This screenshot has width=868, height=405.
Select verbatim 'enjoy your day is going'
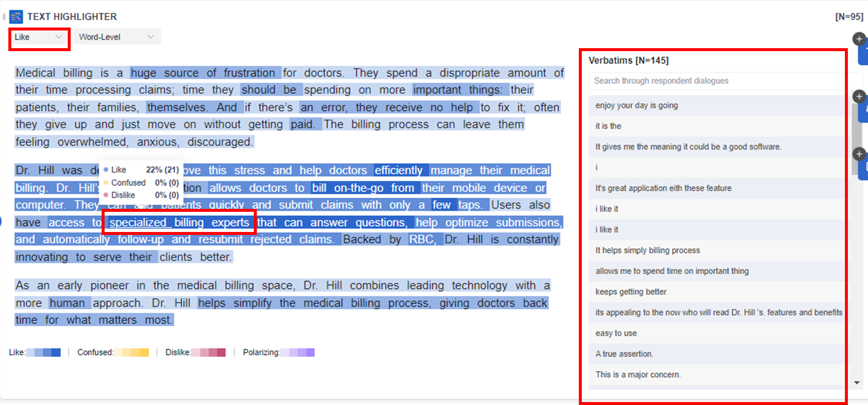(717, 105)
